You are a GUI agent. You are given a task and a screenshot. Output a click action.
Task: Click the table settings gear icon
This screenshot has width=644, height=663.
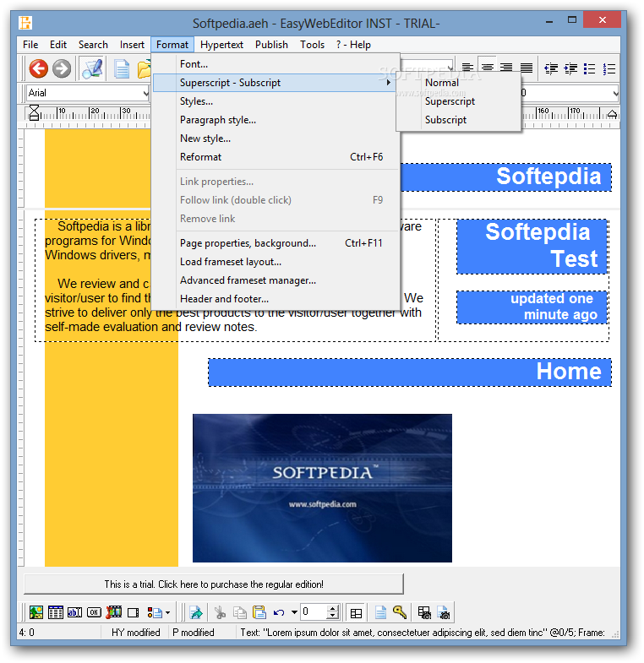(424, 612)
